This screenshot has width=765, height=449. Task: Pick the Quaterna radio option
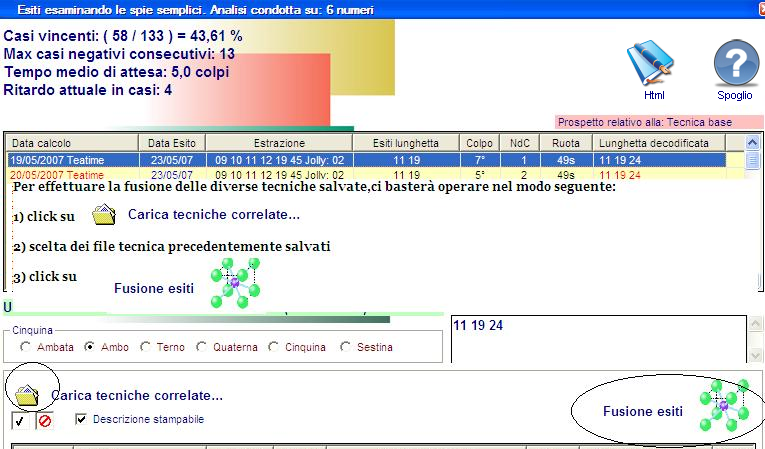point(203,347)
